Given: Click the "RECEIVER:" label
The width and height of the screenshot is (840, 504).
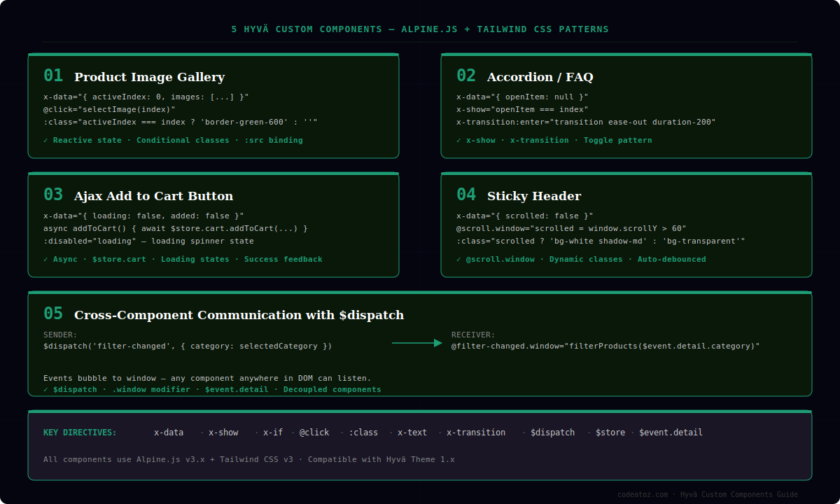Looking at the screenshot, I should (473, 335).
